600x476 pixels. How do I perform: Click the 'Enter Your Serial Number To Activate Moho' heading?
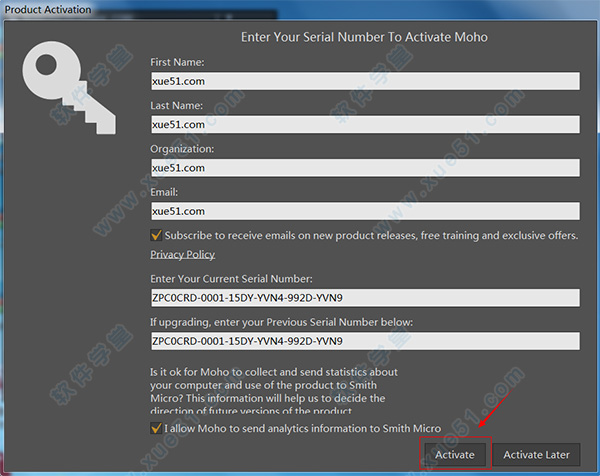click(x=364, y=37)
